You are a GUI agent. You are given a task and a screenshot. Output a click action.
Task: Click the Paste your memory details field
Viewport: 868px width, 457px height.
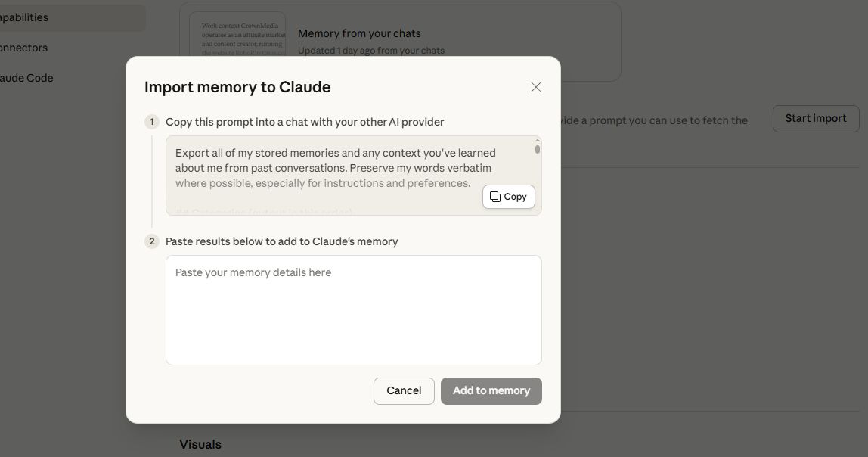pos(353,310)
